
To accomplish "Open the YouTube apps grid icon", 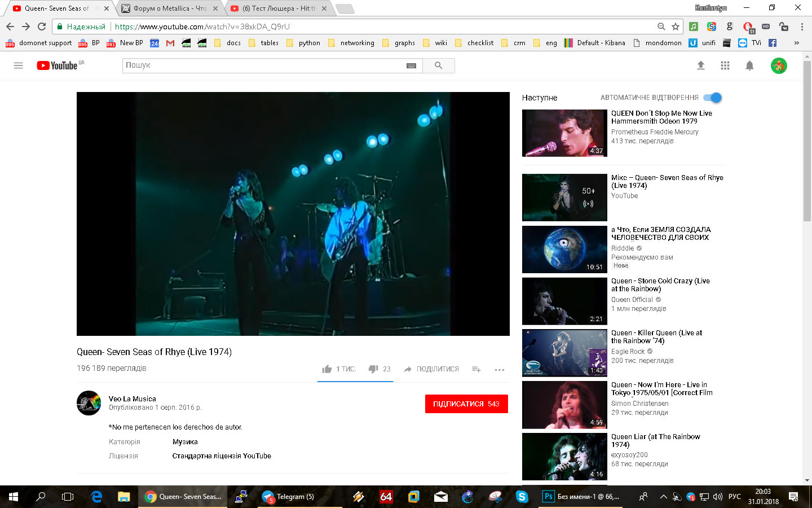I will pos(725,65).
